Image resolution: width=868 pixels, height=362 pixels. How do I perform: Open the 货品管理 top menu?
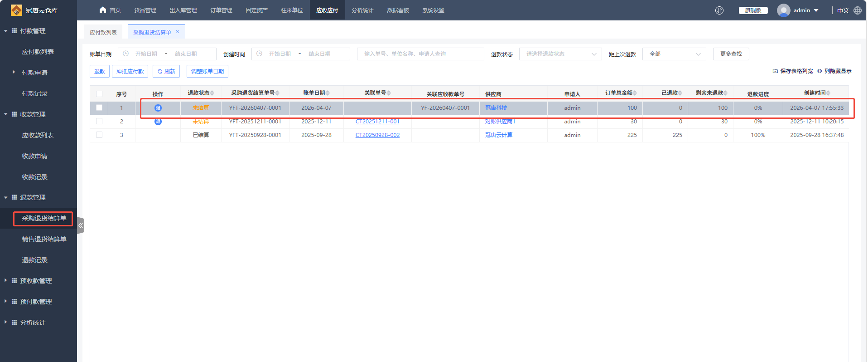(145, 10)
